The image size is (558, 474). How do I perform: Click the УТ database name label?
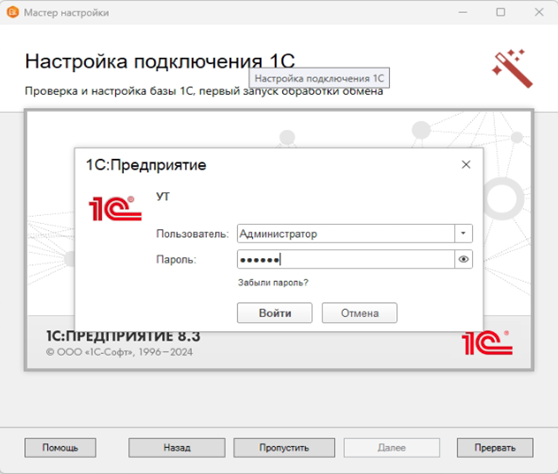(x=163, y=196)
